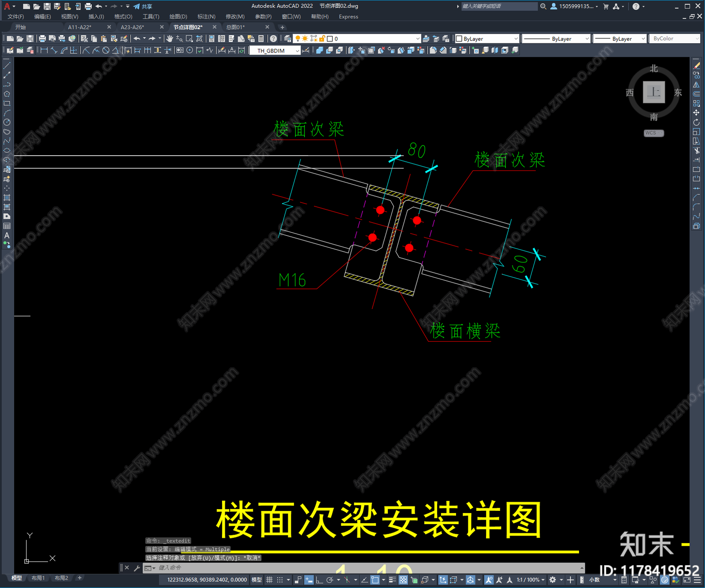Toggle dynamic input in the status bar
The image size is (705, 588).
pyautogui.click(x=309, y=580)
